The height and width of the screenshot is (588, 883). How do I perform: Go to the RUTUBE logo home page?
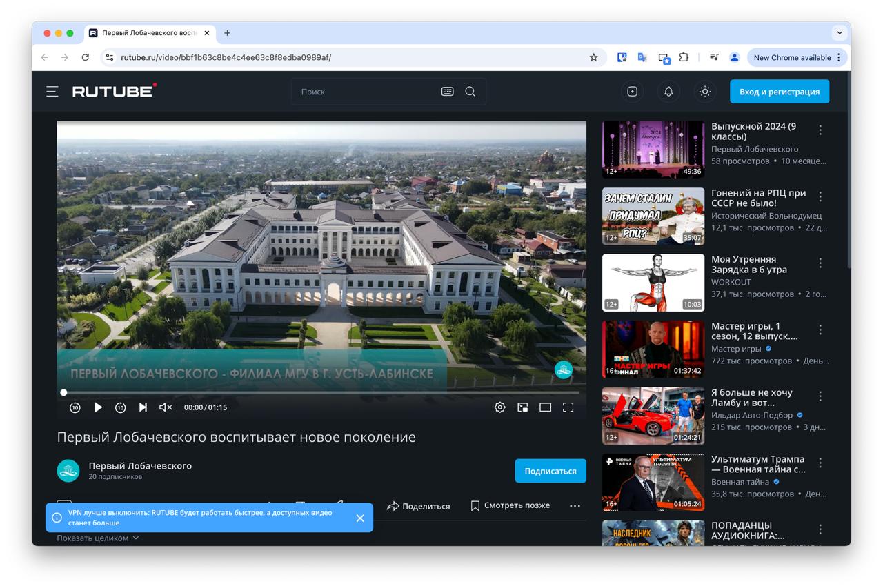point(115,91)
